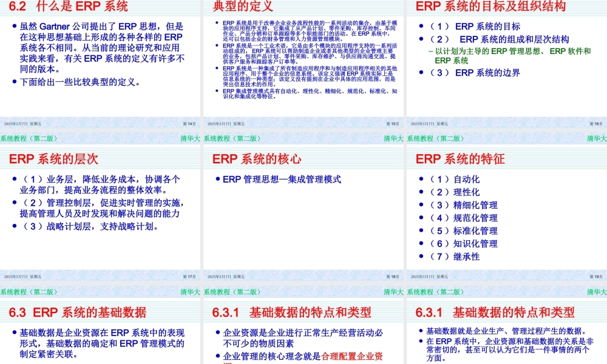This screenshot has width=607, height=364.
Task: Click the bullet starting "基础数据是企业资源在 ERP 系统中的表现"
Action: coord(102,343)
